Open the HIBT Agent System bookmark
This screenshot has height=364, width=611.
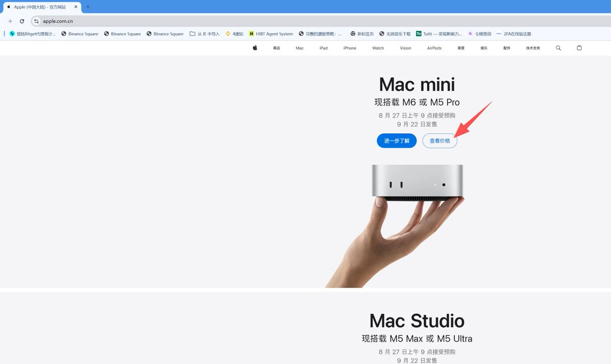(x=271, y=34)
